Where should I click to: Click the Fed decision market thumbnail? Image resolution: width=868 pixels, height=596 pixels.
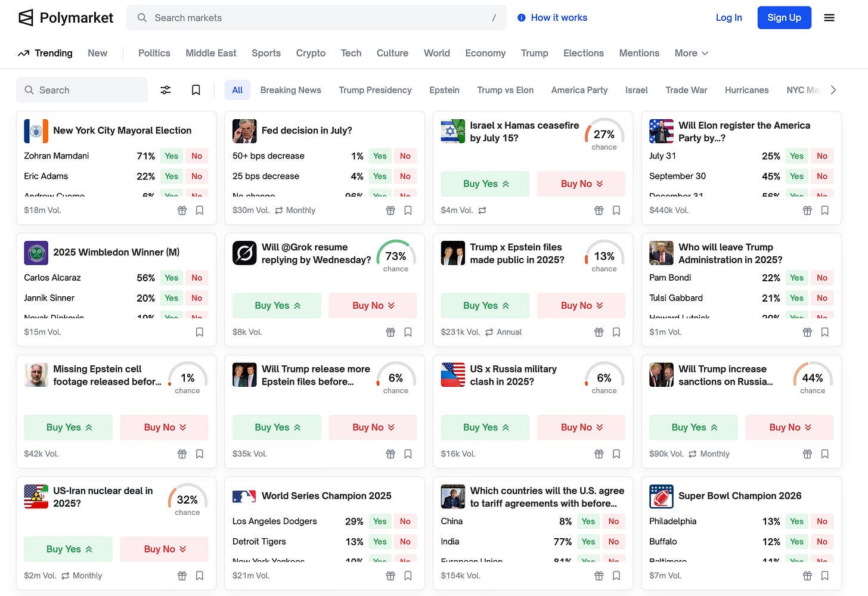tap(244, 131)
